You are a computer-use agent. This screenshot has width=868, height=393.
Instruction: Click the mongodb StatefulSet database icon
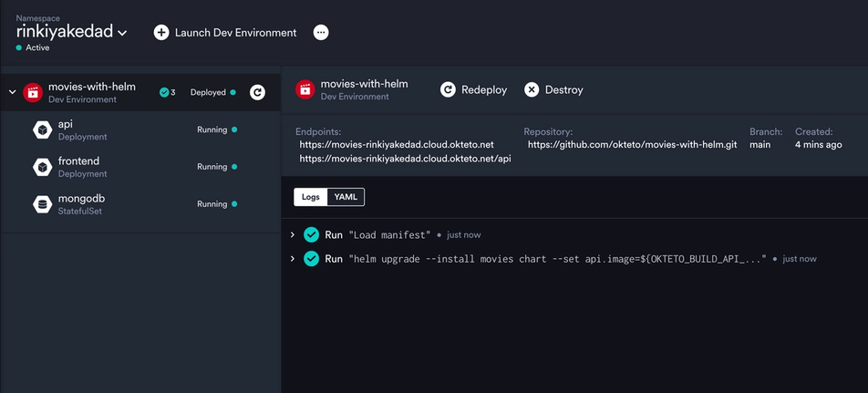[42, 204]
